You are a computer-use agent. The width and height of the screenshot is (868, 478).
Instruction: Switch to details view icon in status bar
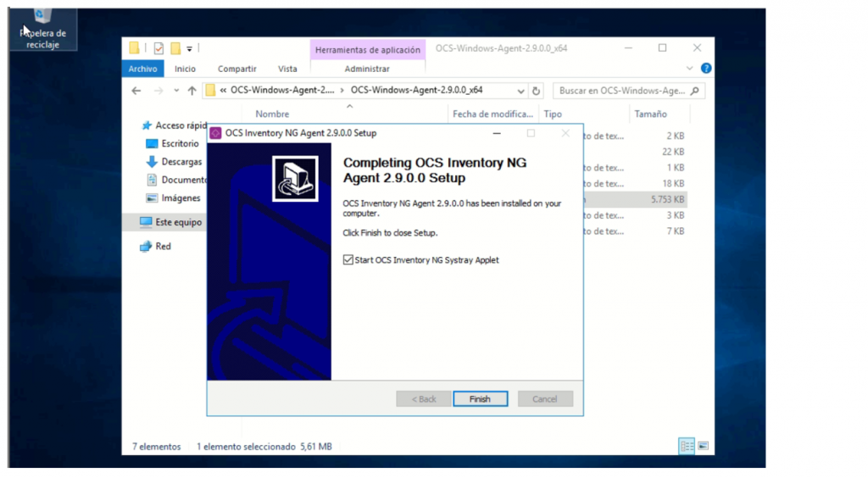(687, 446)
